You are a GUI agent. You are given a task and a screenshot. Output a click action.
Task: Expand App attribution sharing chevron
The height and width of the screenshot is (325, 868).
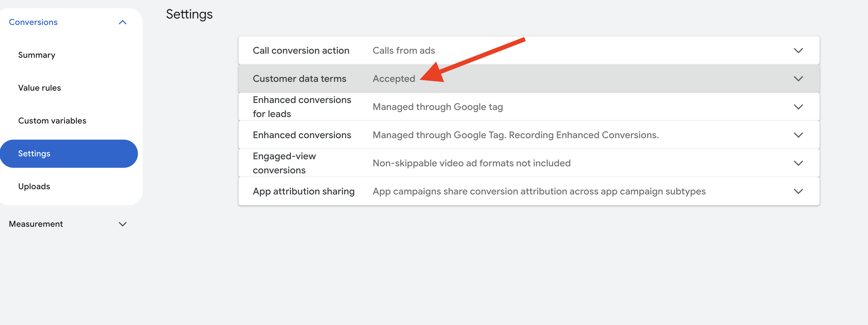798,191
